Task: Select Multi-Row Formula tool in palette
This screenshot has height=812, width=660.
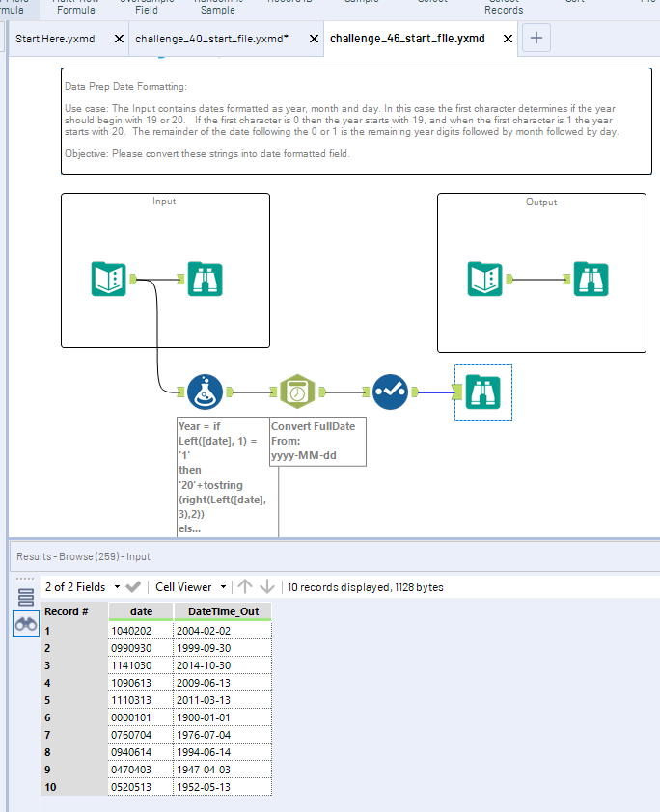Action: point(75,8)
